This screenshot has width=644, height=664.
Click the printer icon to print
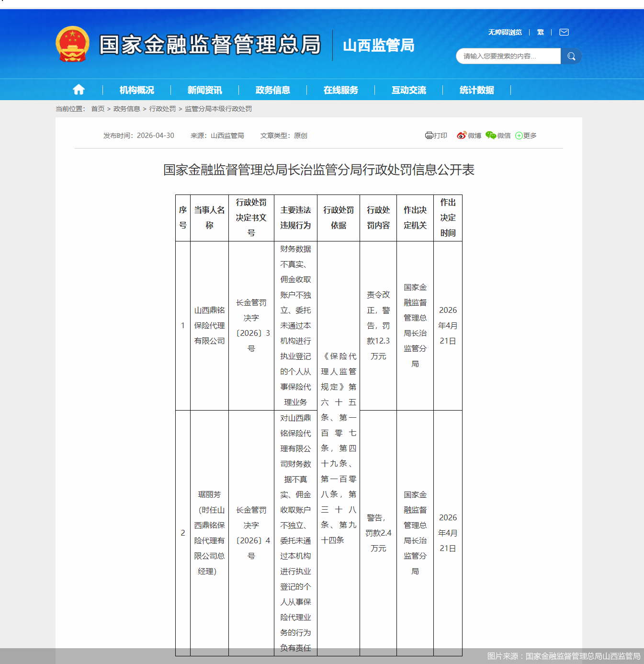(x=429, y=136)
